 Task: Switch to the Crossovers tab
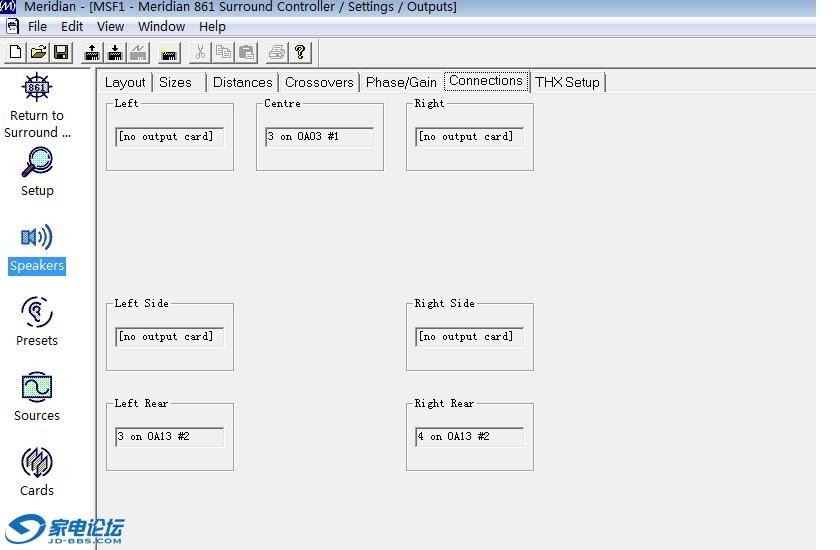click(319, 82)
